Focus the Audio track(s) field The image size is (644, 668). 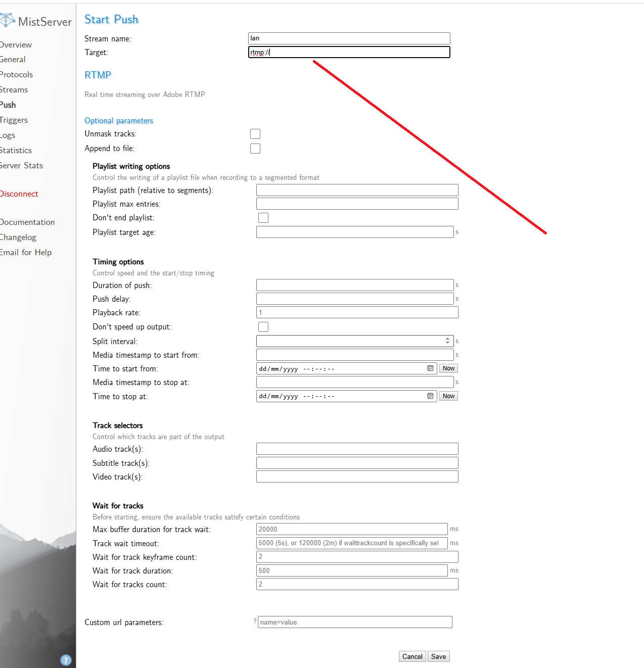pyautogui.click(x=357, y=449)
